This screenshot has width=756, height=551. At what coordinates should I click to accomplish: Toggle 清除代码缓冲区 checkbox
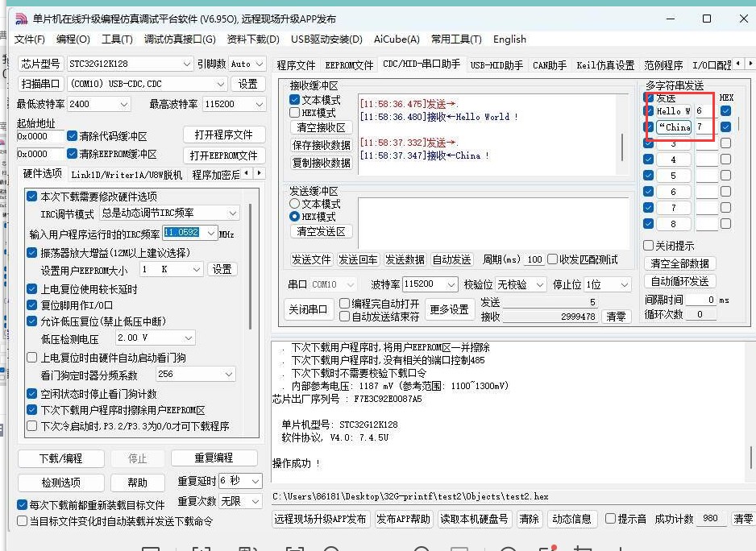pos(72,136)
